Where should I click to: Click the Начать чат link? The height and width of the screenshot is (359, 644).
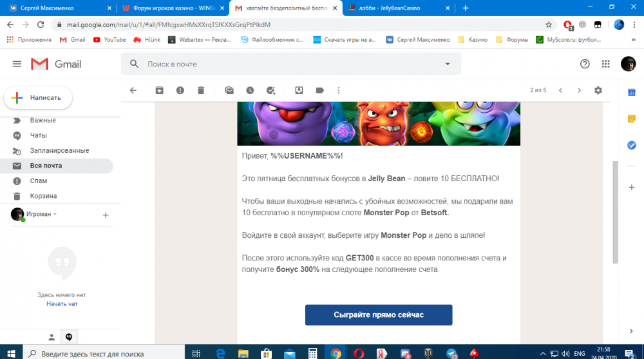(x=62, y=304)
